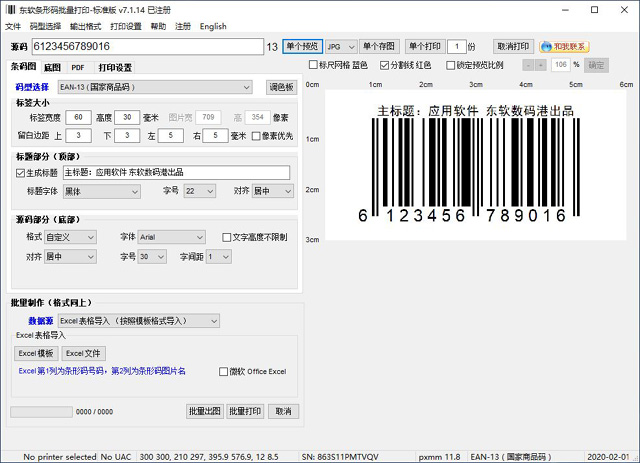Click the Excel模板 button
640x463 pixels.
(x=36, y=354)
